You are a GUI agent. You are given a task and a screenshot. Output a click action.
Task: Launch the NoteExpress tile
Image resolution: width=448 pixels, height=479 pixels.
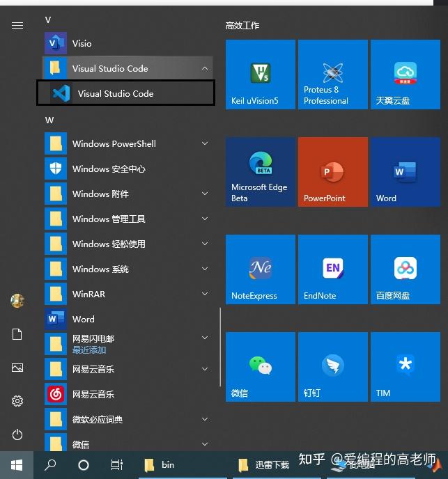[261, 269]
